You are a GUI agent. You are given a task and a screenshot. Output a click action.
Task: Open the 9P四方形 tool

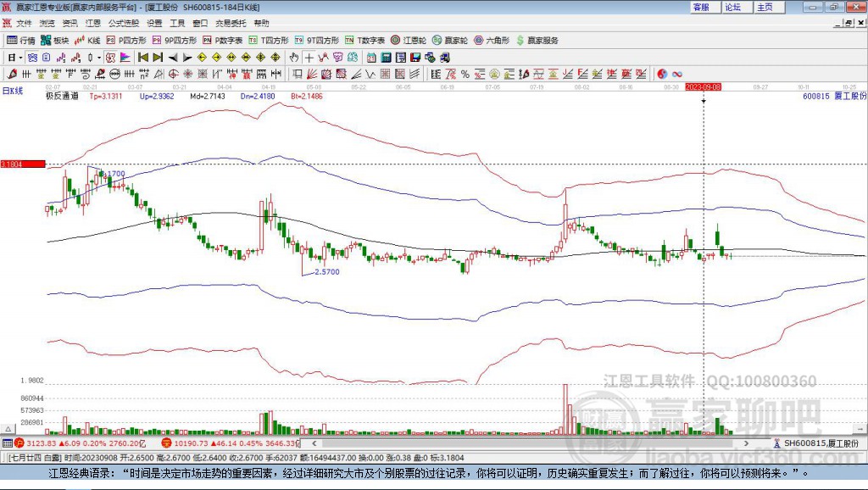(x=175, y=41)
